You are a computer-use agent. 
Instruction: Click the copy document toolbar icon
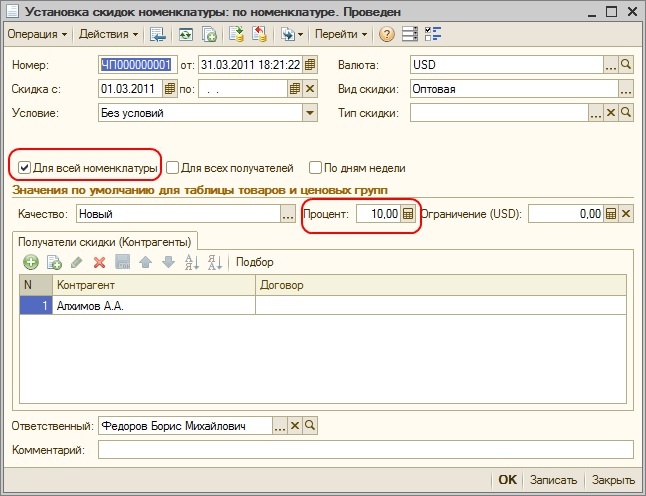(209, 34)
